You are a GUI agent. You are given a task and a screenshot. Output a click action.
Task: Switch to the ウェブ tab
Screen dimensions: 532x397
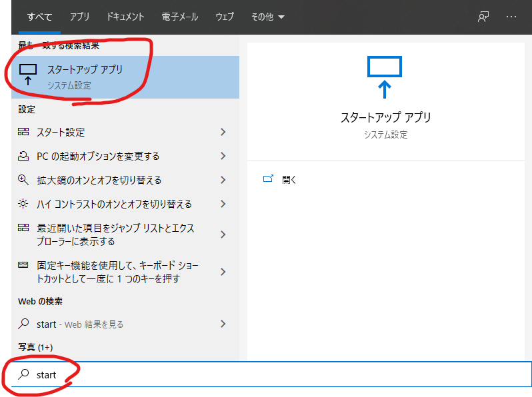tap(225, 17)
